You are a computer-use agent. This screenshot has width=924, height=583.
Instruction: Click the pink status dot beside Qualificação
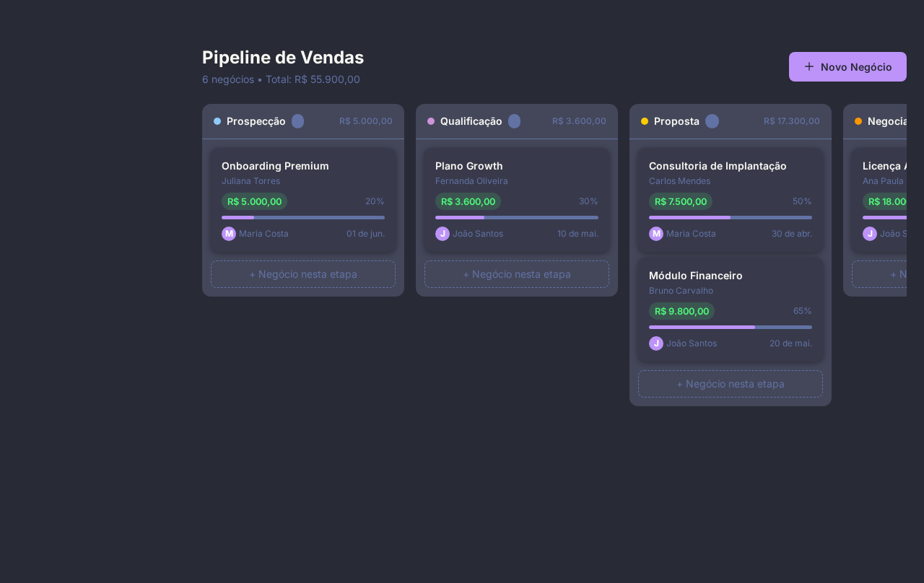click(x=430, y=121)
